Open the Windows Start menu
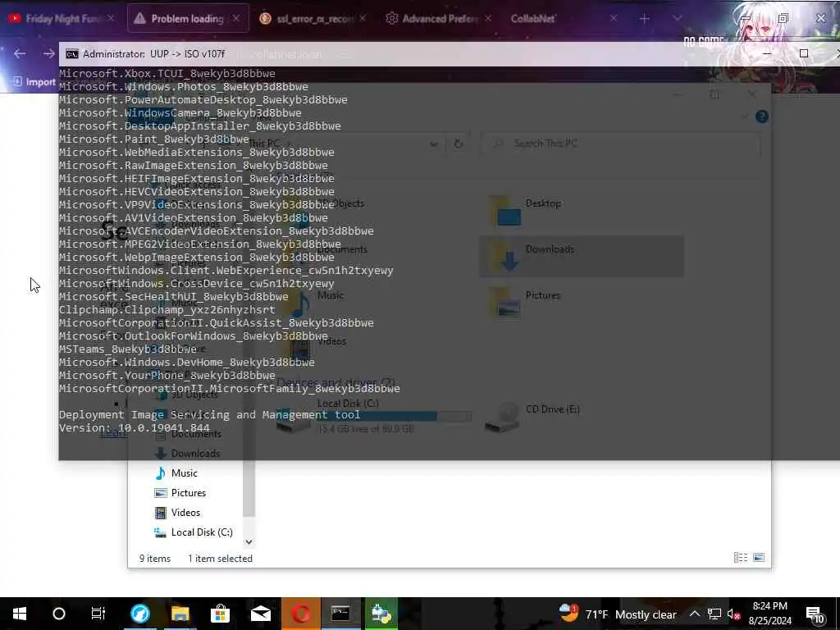The width and height of the screenshot is (840, 630). (20, 614)
